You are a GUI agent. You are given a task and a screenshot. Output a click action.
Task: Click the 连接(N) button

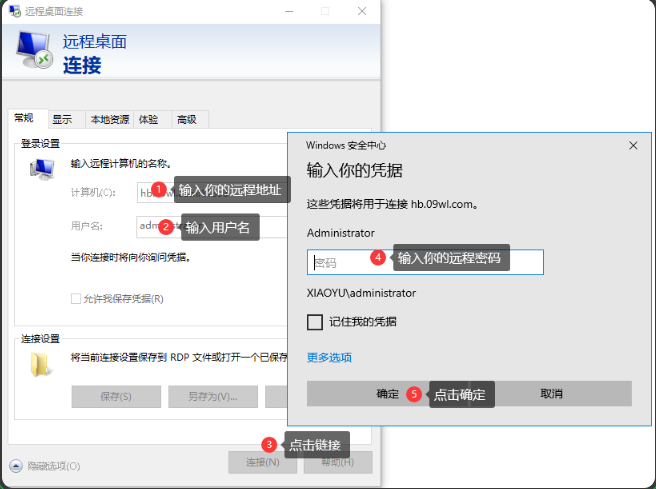(262, 462)
